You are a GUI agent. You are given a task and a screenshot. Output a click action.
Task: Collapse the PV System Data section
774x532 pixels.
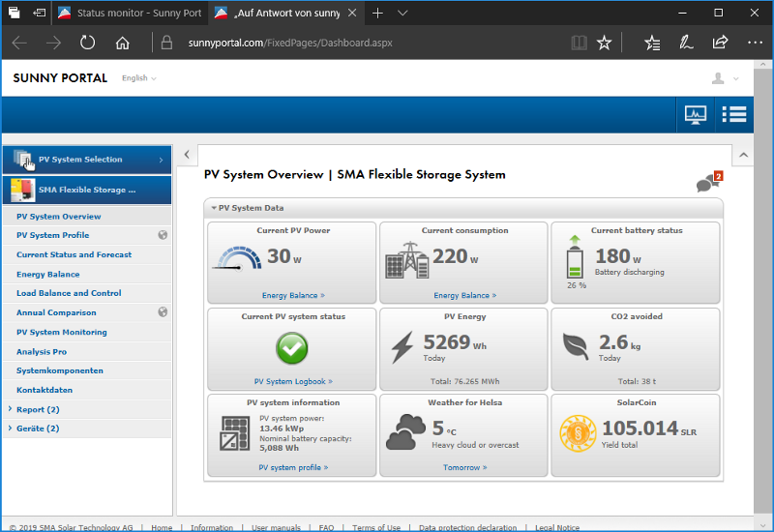tap(214, 208)
